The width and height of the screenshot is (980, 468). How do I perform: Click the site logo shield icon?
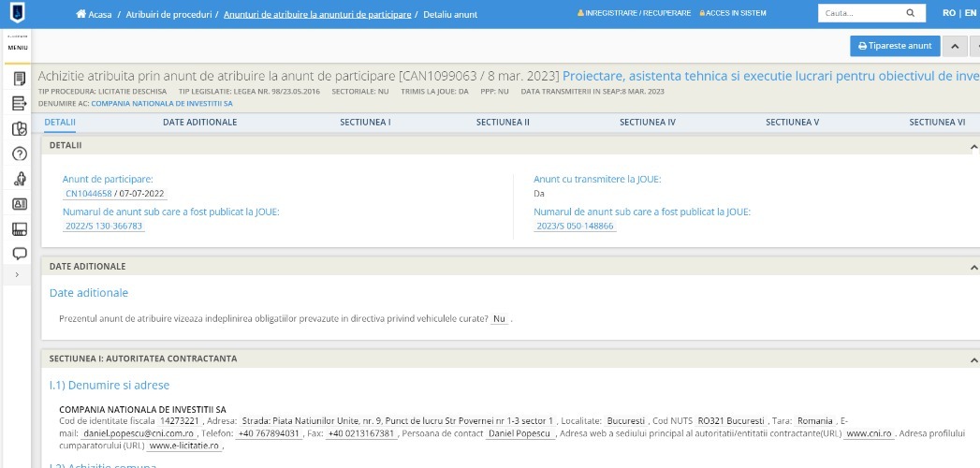point(16,13)
